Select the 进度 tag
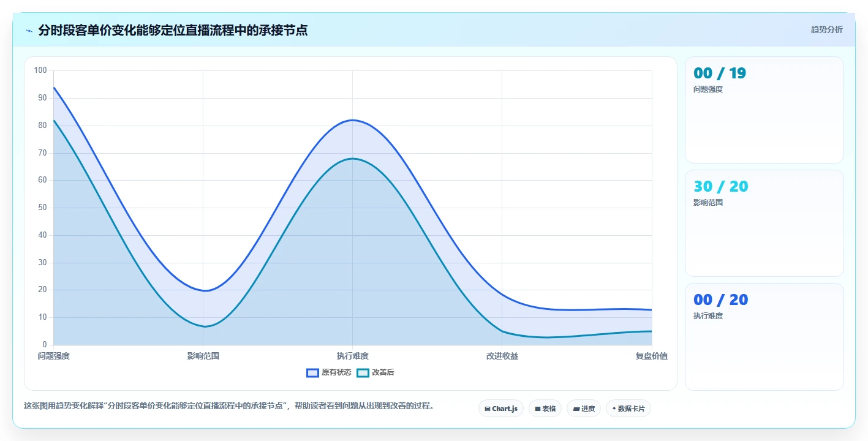 (584, 409)
